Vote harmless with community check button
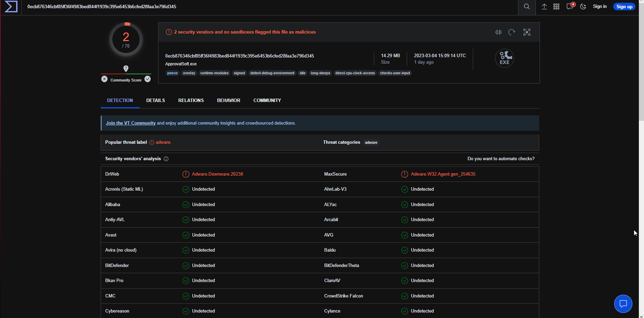 (148, 79)
